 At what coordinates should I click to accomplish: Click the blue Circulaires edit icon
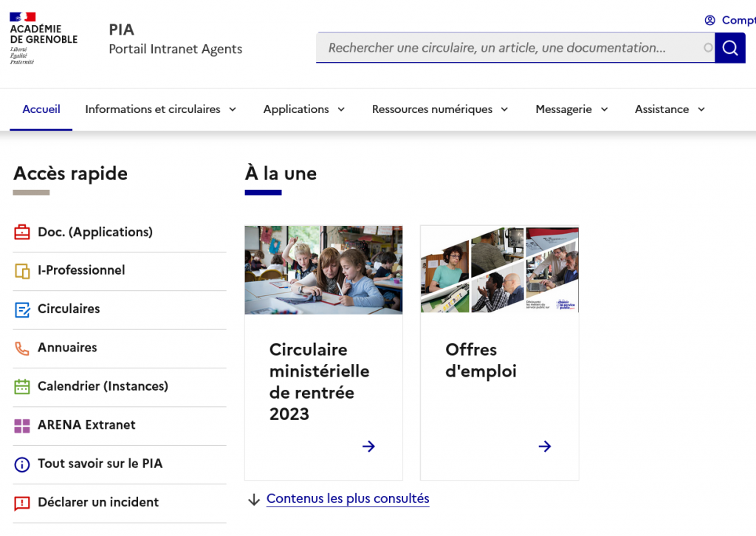point(22,309)
